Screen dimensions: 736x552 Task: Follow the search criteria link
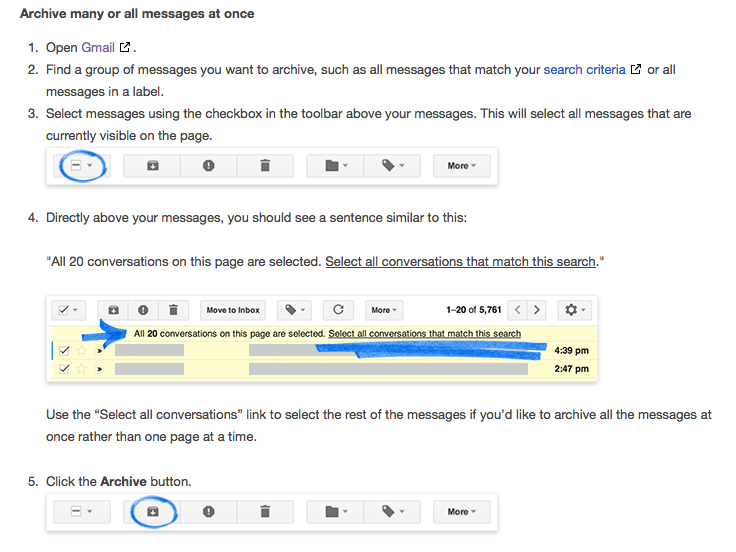[584, 69]
